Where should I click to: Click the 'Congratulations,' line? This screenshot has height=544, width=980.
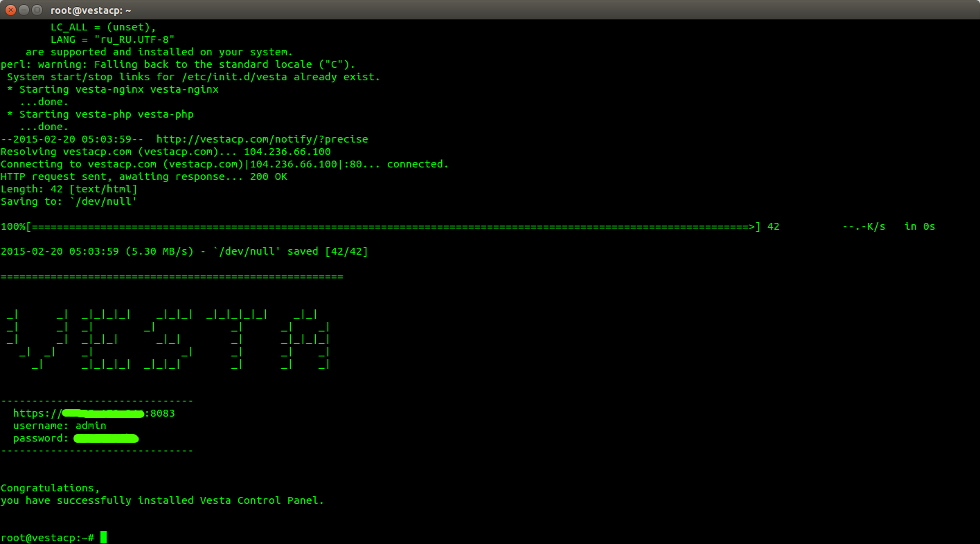51,488
